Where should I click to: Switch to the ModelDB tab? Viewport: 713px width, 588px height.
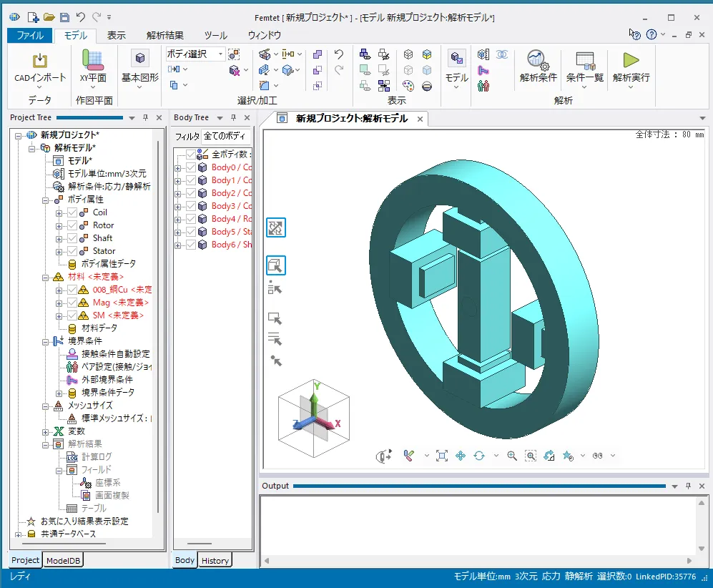(63, 560)
